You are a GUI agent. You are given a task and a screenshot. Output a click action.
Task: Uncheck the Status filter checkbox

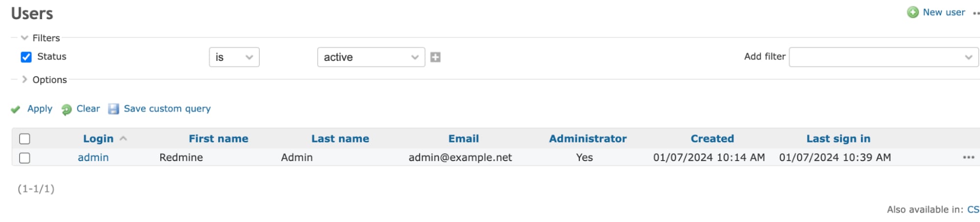(26, 57)
